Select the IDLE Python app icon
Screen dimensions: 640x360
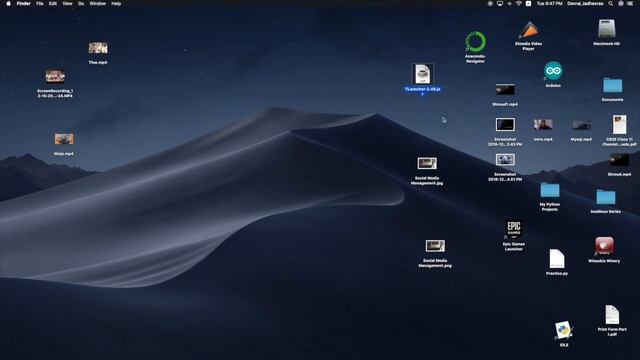564,331
